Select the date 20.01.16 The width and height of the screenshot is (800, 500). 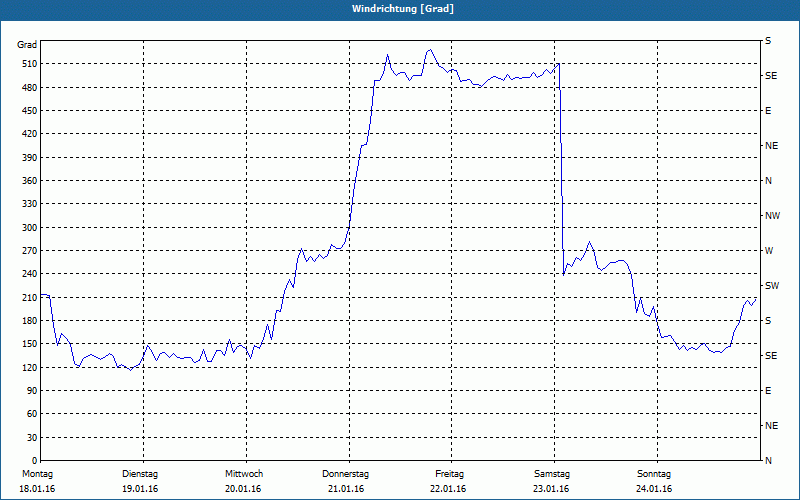243,489
